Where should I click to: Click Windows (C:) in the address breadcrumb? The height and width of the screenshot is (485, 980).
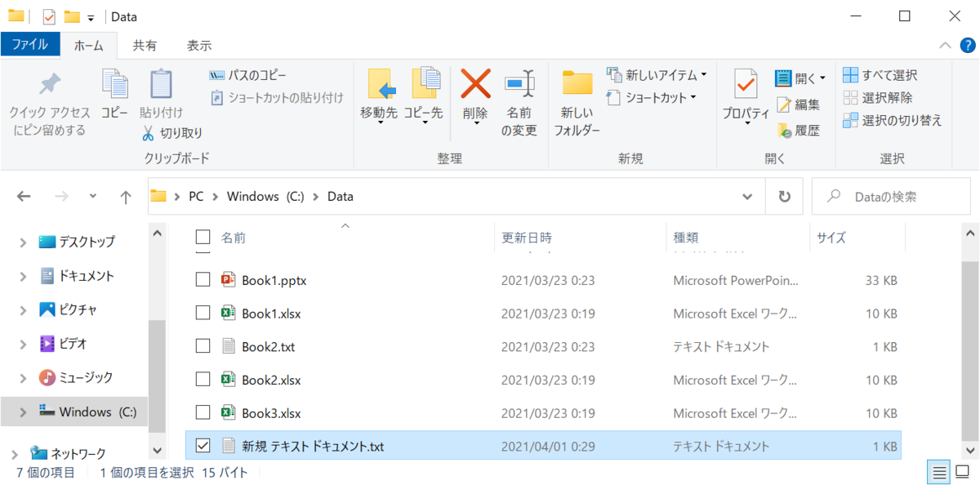[265, 197]
